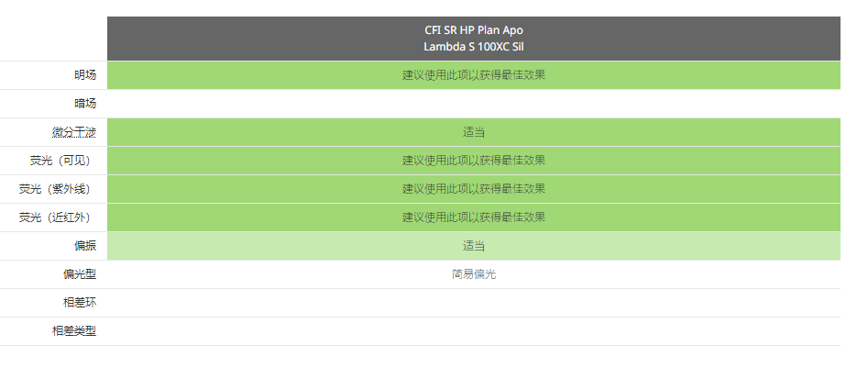The image size is (868, 368).
Task: Select the 相差类型 row label
Action: point(74,331)
